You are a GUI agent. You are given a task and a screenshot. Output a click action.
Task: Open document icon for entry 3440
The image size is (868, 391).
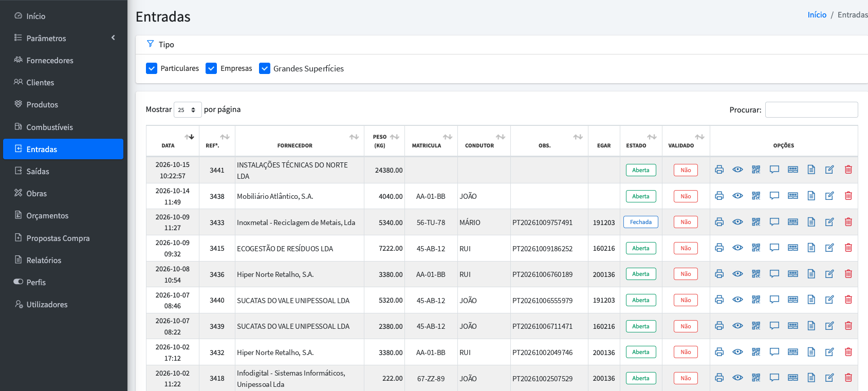tap(811, 300)
